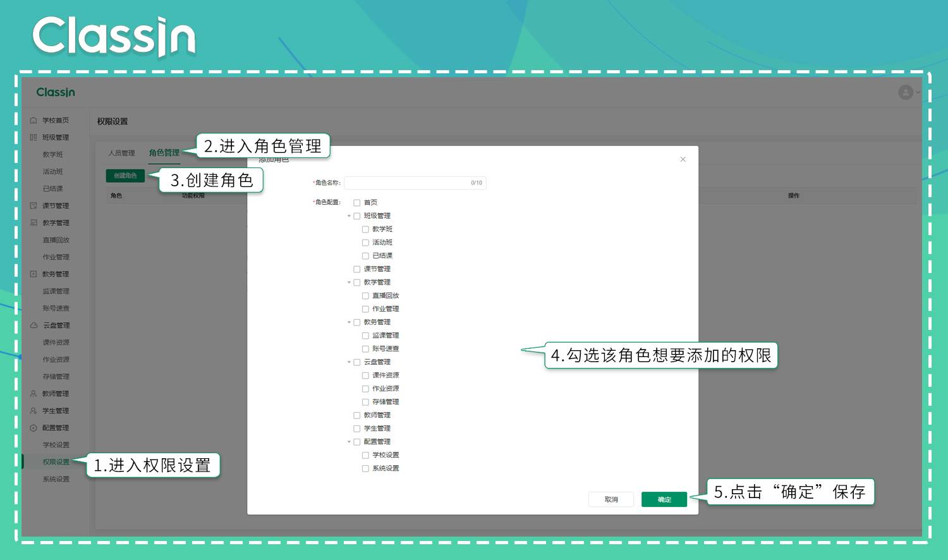Screen dimensions: 948x560
Task: Go to 作业管理 in the left sidebar
Action: point(56,257)
